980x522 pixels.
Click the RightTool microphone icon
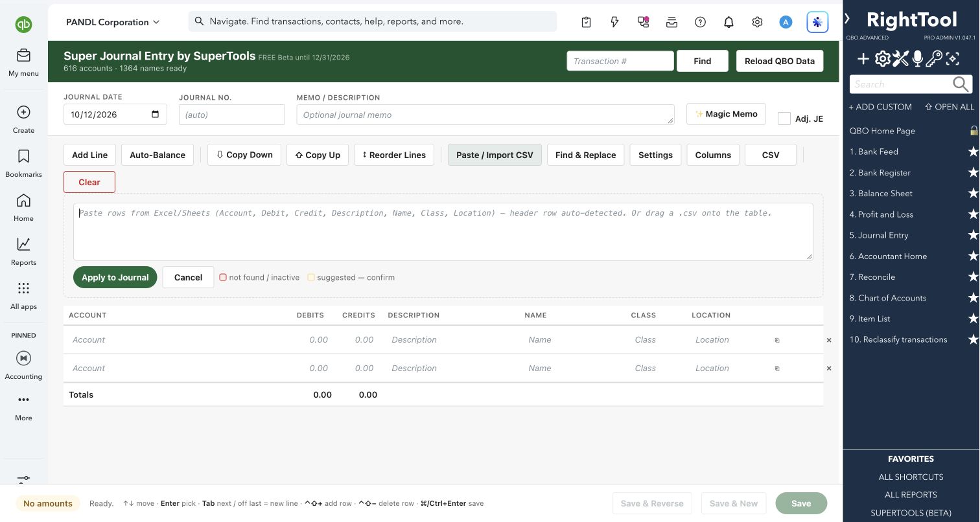(x=917, y=60)
